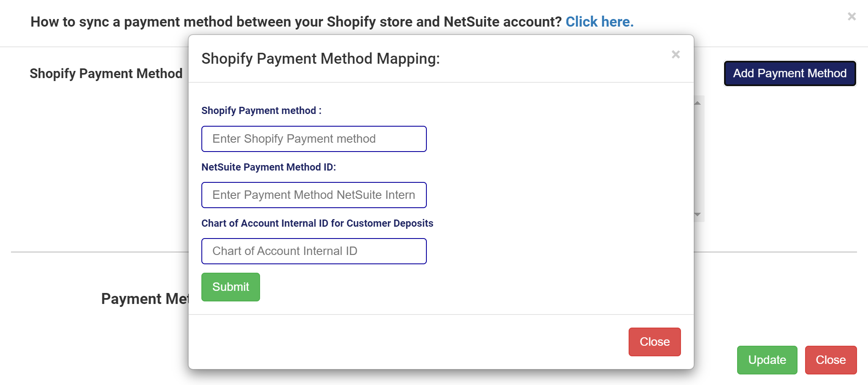The width and height of the screenshot is (868, 385).
Task: Click the scrollbar track behind the dialog
Action: pos(699,158)
